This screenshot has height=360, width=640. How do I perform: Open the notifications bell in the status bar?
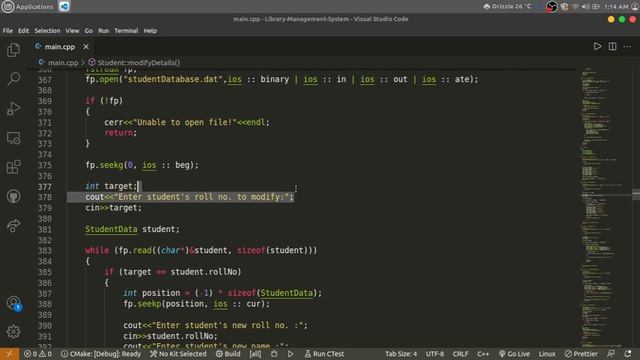click(x=628, y=354)
